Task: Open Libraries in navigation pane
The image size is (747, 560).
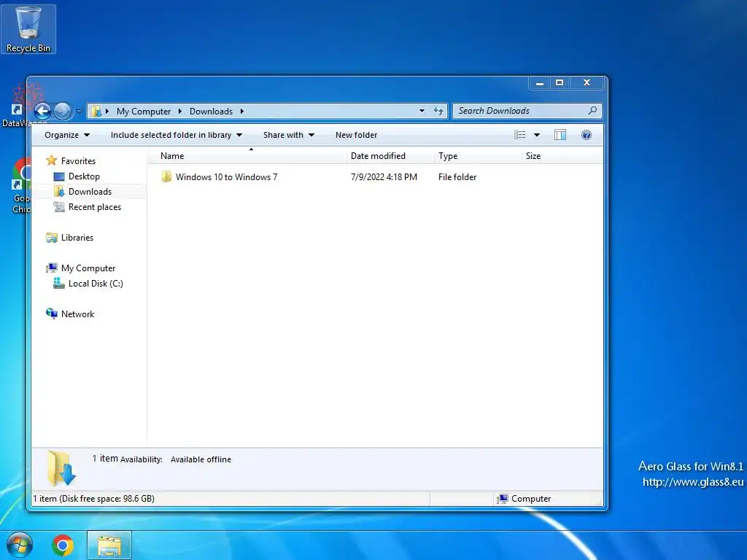Action: point(77,238)
